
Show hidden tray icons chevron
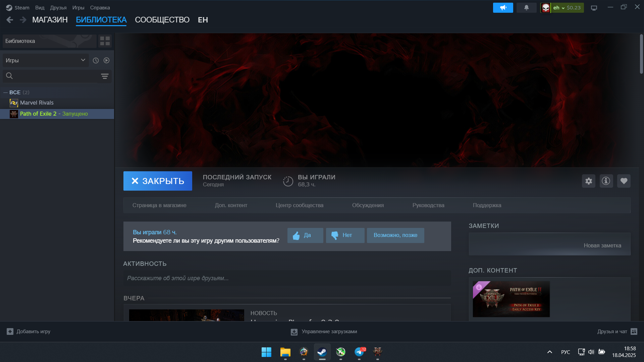[549, 352]
